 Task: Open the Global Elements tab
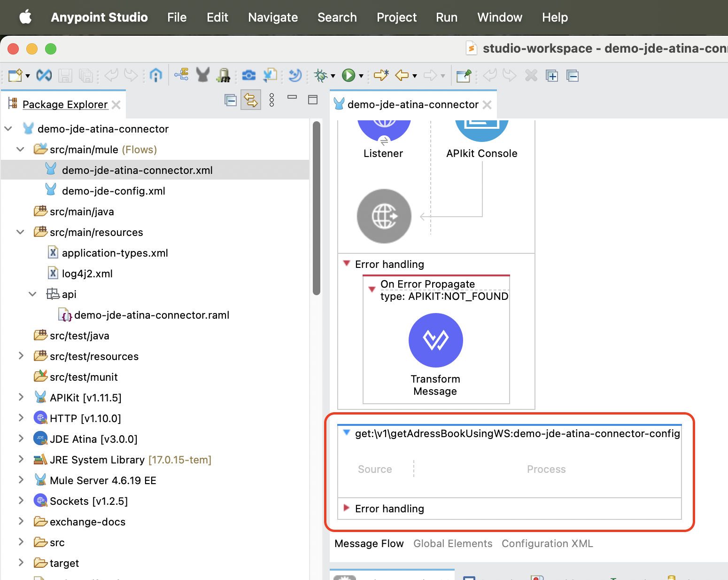453,543
